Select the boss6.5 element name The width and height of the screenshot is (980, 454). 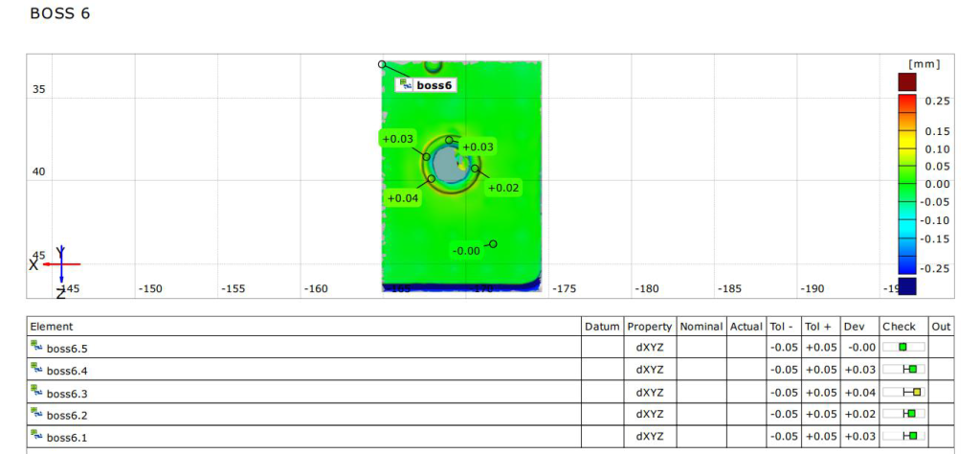coord(68,349)
